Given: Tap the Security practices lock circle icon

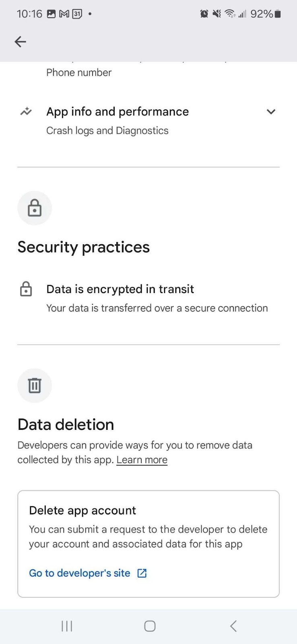Looking at the screenshot, I should 35,208.
